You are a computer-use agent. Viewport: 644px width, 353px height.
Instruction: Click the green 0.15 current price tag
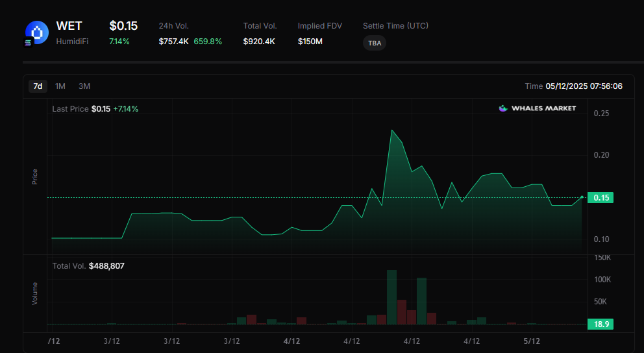point(600,198)
